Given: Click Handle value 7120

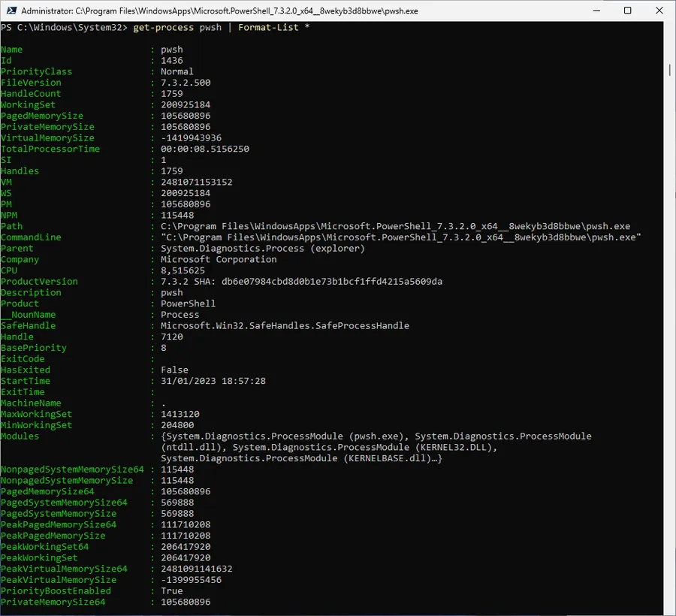Looking at the screenshot, I should click(171, 337).
